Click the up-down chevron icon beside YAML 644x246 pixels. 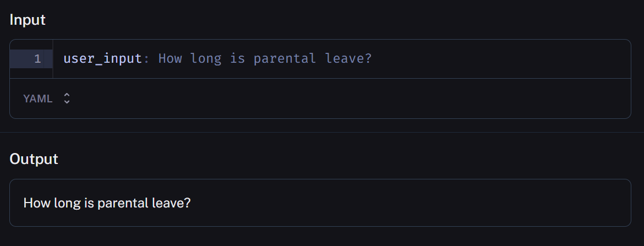click(67, 99)
